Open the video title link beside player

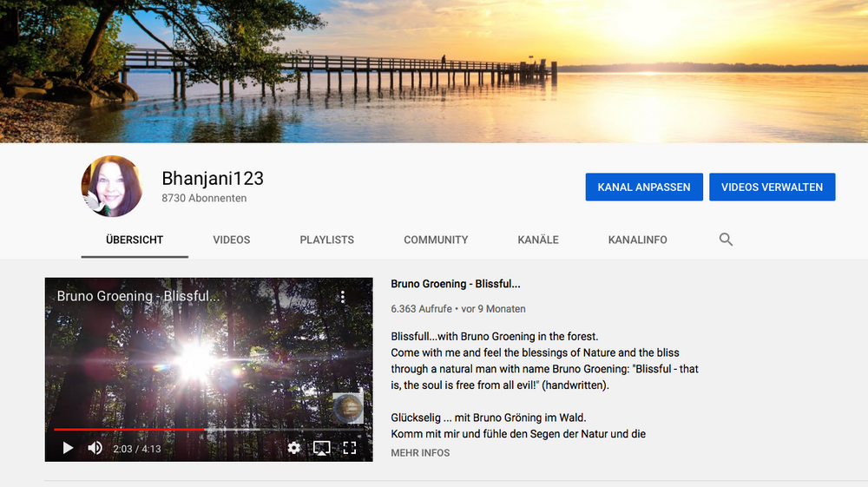click(x=456, y=284)
